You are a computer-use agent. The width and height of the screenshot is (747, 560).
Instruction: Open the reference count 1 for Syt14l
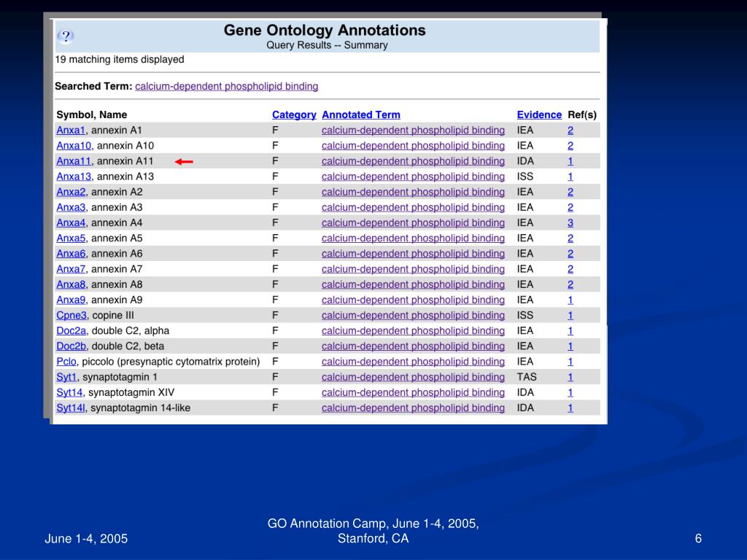point(570,408)
